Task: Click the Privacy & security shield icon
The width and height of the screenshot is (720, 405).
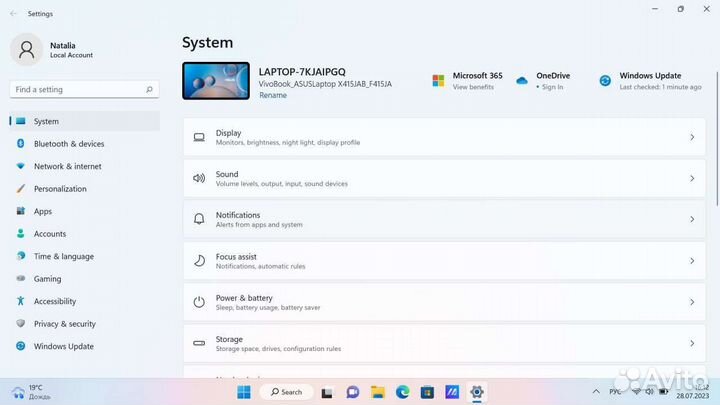Action: 21,324
